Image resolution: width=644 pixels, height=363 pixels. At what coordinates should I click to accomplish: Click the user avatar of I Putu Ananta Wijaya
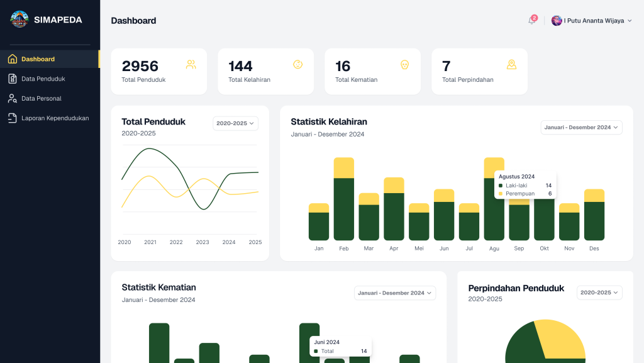point(557,21)
